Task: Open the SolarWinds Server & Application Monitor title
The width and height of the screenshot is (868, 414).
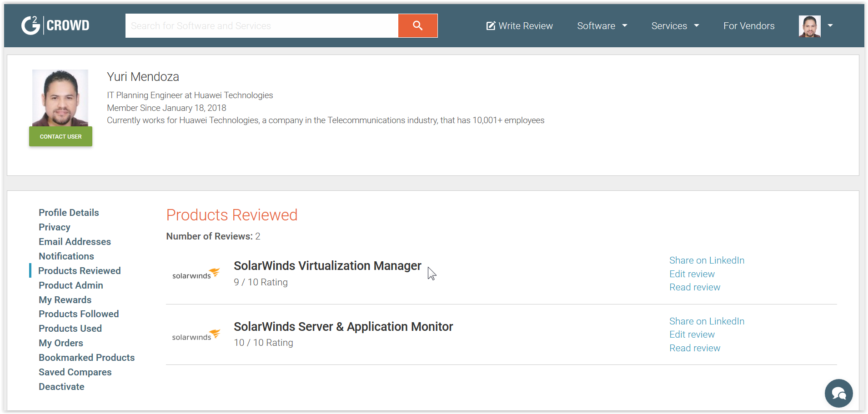Action: [343, 327]
